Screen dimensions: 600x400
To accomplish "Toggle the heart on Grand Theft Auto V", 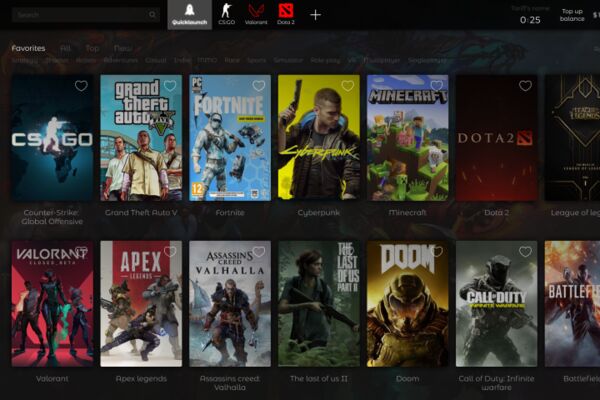I will 170,86.
